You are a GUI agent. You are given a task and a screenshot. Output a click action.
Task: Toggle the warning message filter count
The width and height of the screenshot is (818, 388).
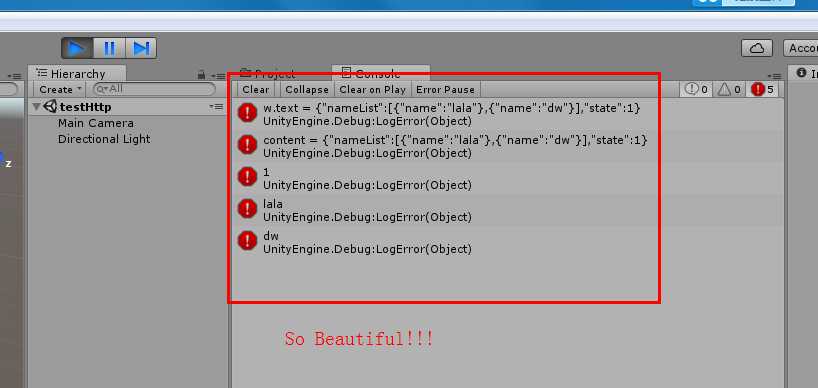coord(728,90)
